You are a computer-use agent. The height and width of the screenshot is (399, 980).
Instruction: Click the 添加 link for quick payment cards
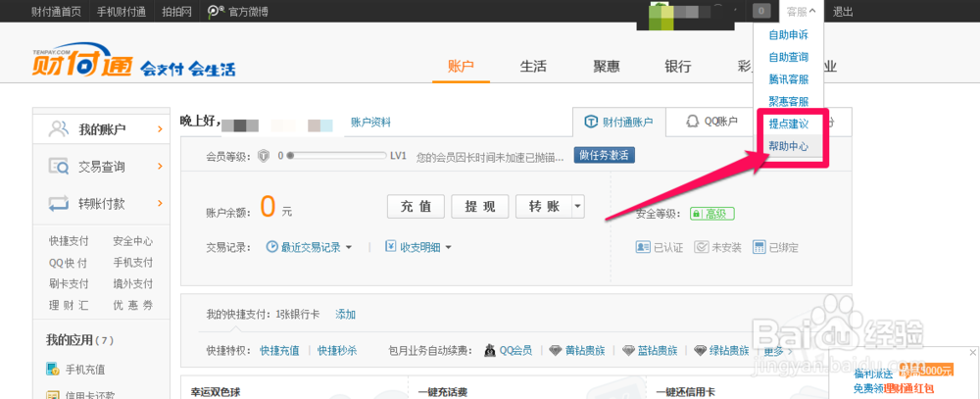[x=346, y=314]
